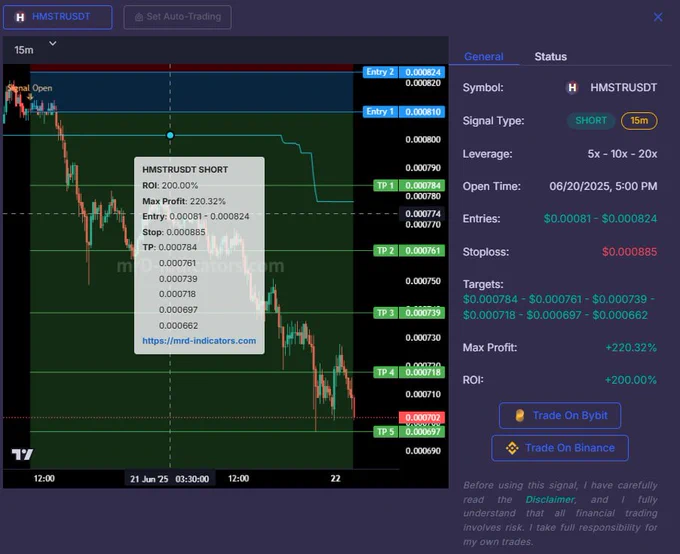This screenshot has height=554, width=680.
Task: Open the Disclaimer link
Action: click(550, 499)
